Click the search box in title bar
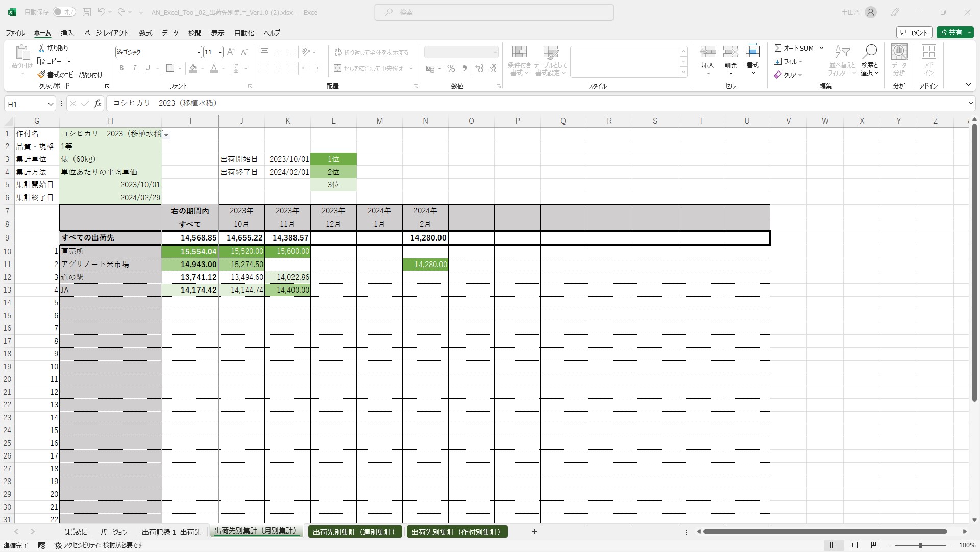Viewport: 980px width, 552px height. pos(494,12)
